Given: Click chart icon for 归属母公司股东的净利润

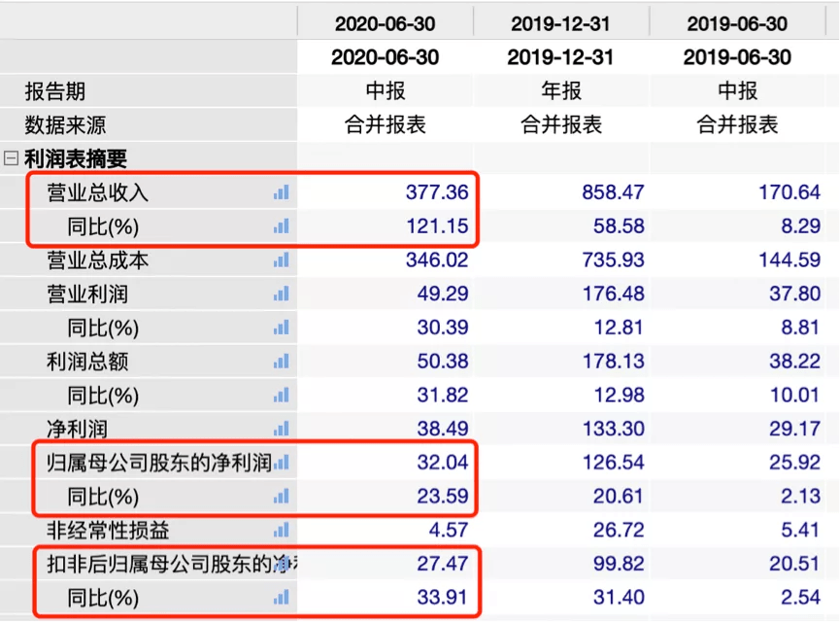Looking at the screenshot, I should tap(281, 463).
